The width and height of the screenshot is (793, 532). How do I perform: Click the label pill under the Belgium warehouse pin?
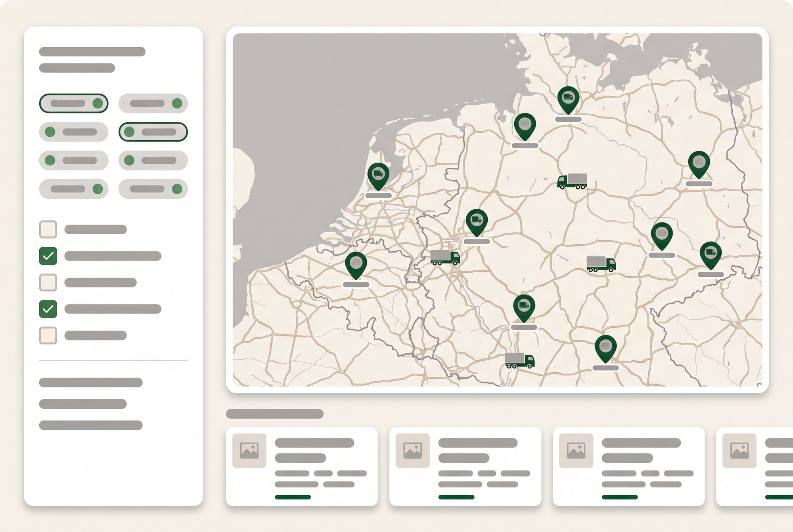tap(356, 285)
